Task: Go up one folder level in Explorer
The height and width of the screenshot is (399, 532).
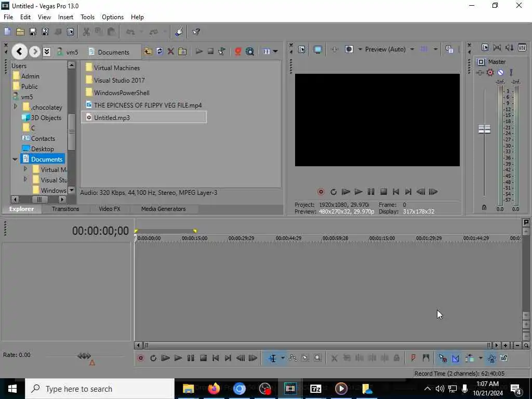Action: coord(148,51)
